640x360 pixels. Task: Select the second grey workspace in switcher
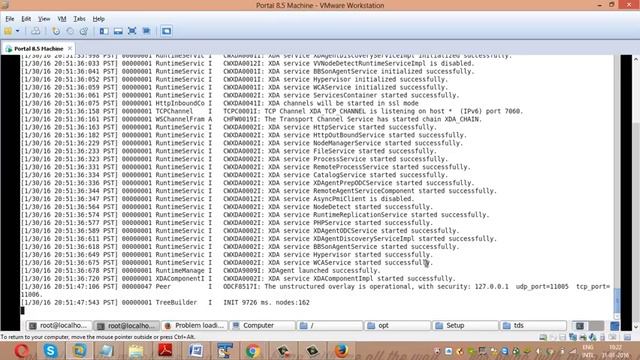pyautogui.click(x=596, y=325)
